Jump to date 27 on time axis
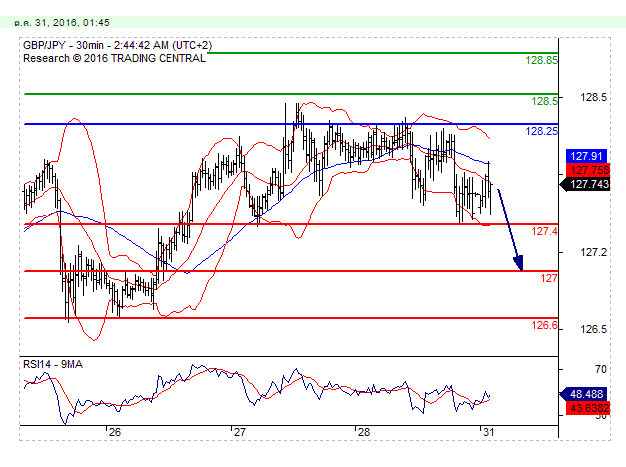The height and width of the screenshot is (467, 626). (239, 431)
